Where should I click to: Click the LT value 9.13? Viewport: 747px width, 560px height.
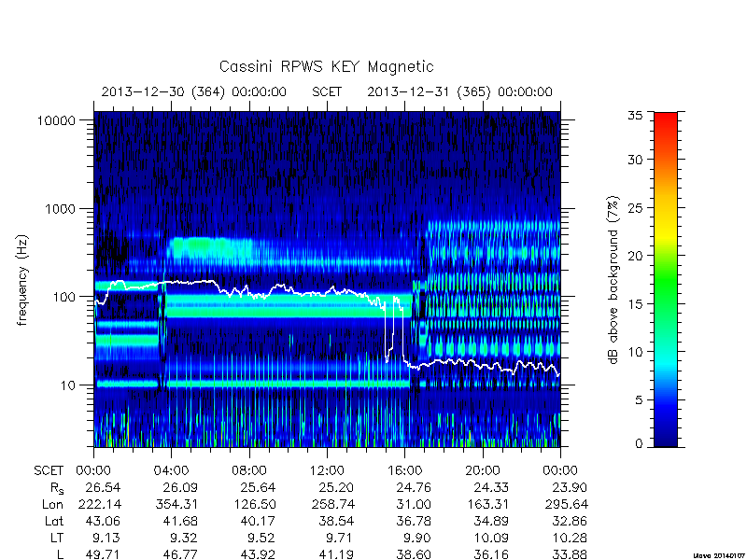point(106,538)
